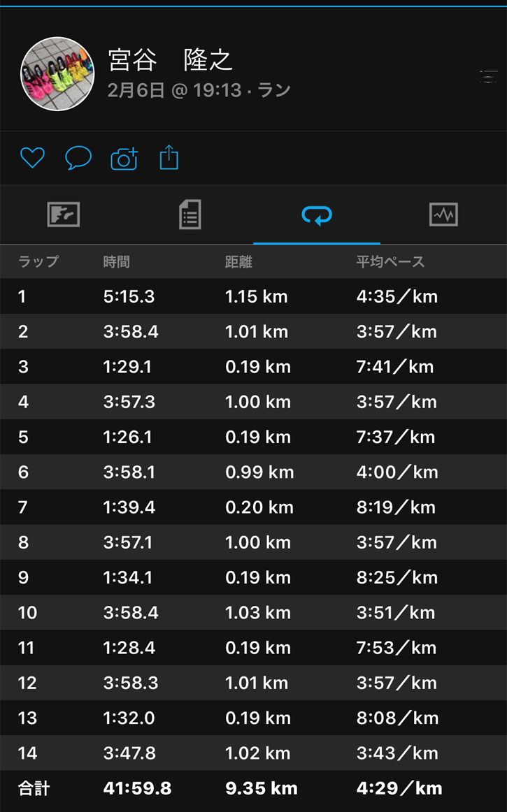This screenshot has width=507, height=812.
Task: Tap the share icon
Action: point(169,158)
